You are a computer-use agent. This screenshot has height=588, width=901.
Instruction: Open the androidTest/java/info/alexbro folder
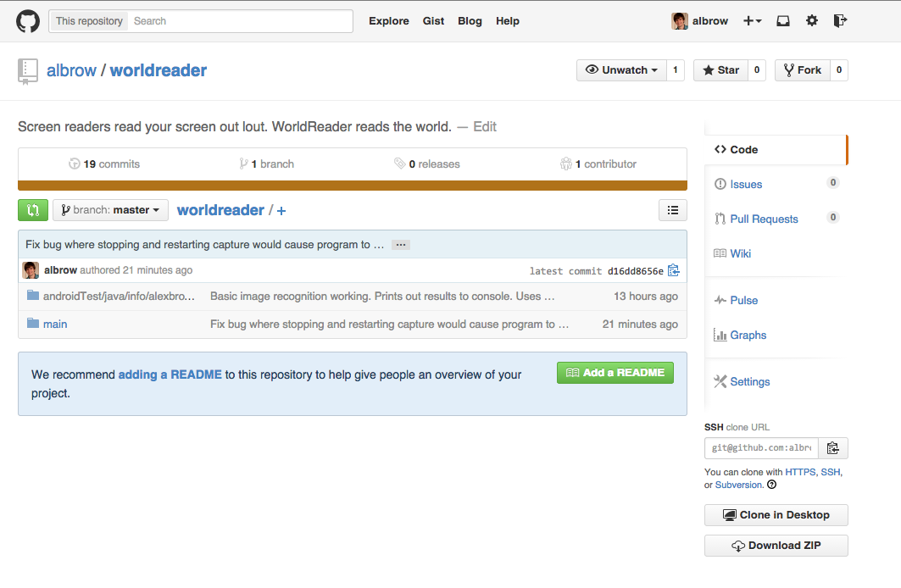(119, 297)
